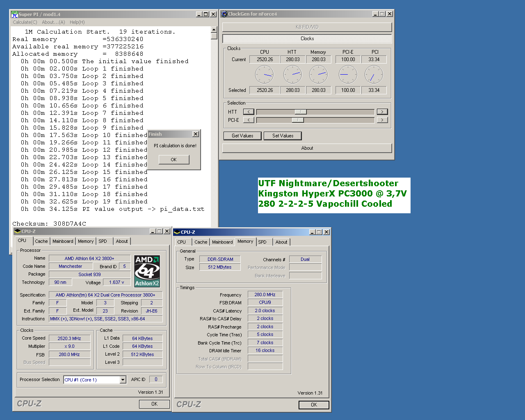Screen dimensions: 525x420
Task: Click the ClockGen title bar icon
Action: [x=224, y=14]
